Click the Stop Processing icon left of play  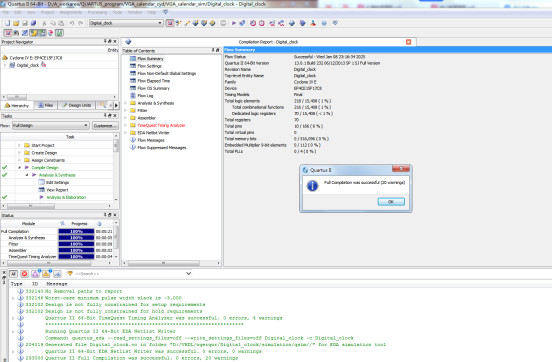223,23
